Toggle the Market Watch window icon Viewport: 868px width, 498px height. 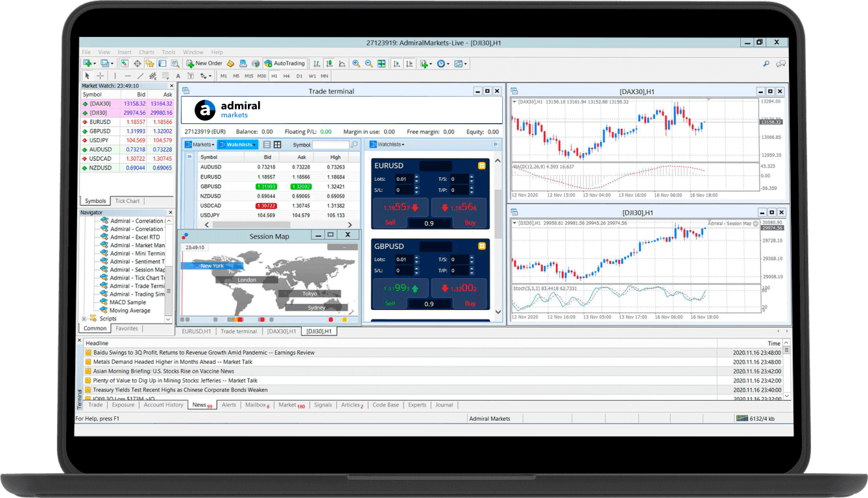pyautogui.click(x=124, y=64)
